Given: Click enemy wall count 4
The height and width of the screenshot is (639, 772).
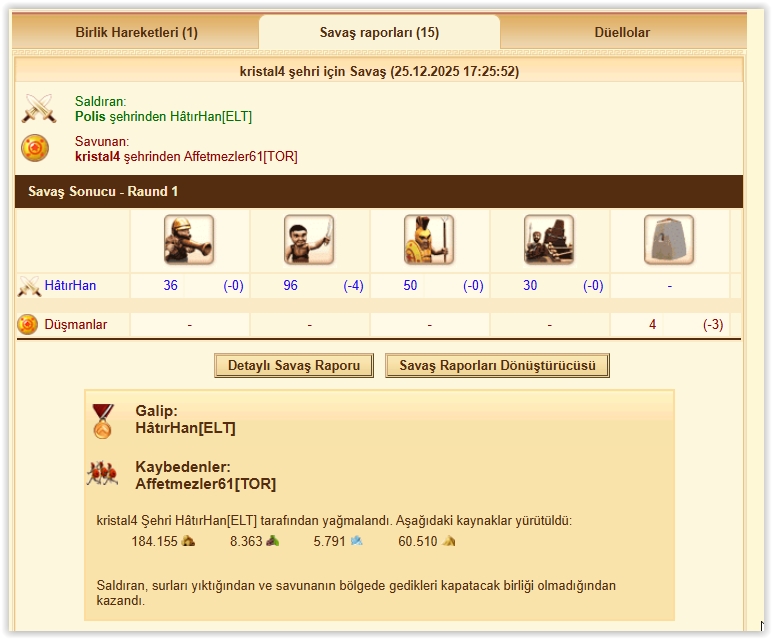Looking at the screenshot, I should click(652, 324).
